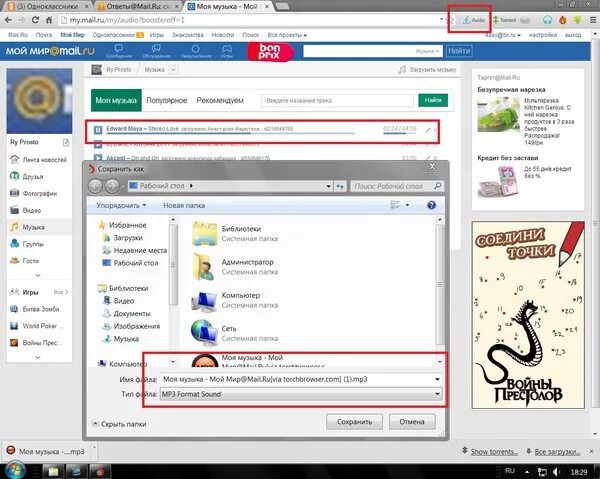600x479 pixels.
Task: Click the Поиск: Рабочий стол search field
Action: (397, 186)
